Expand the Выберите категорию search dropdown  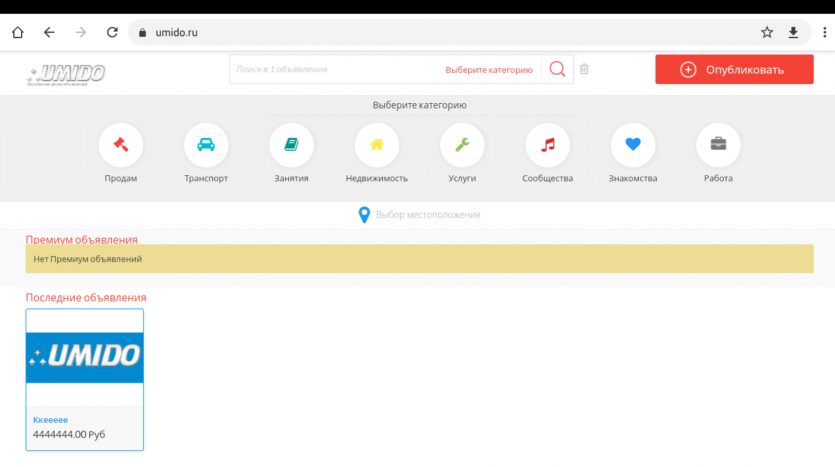click(x=489, y=70)
